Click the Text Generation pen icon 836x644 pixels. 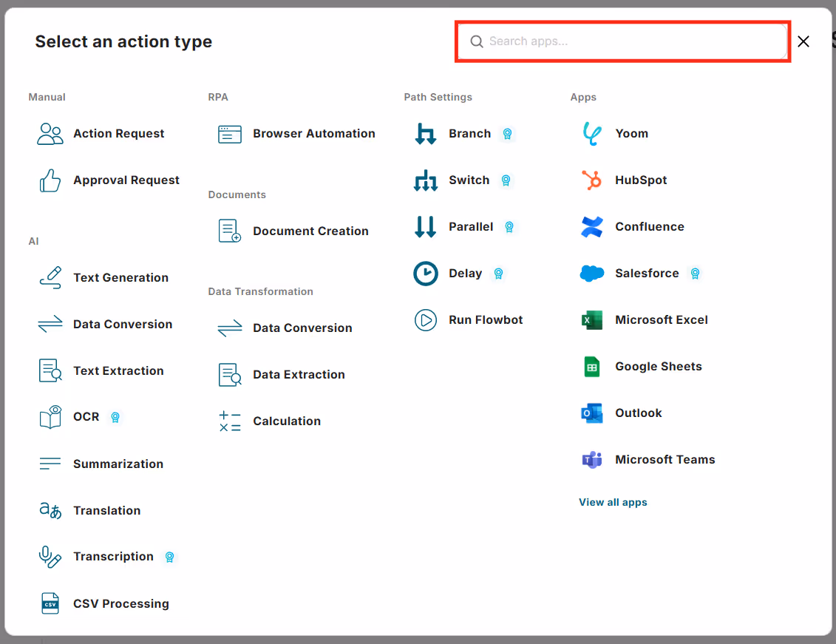click(50, 278)
